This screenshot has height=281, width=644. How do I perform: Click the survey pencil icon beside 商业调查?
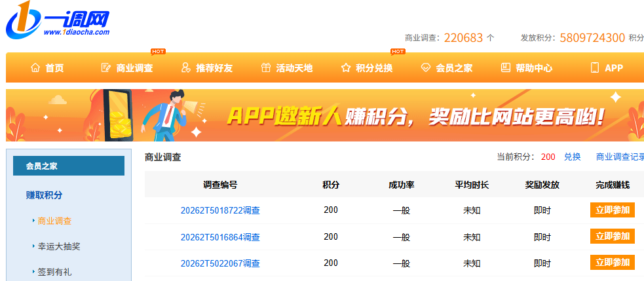[106, 67]
